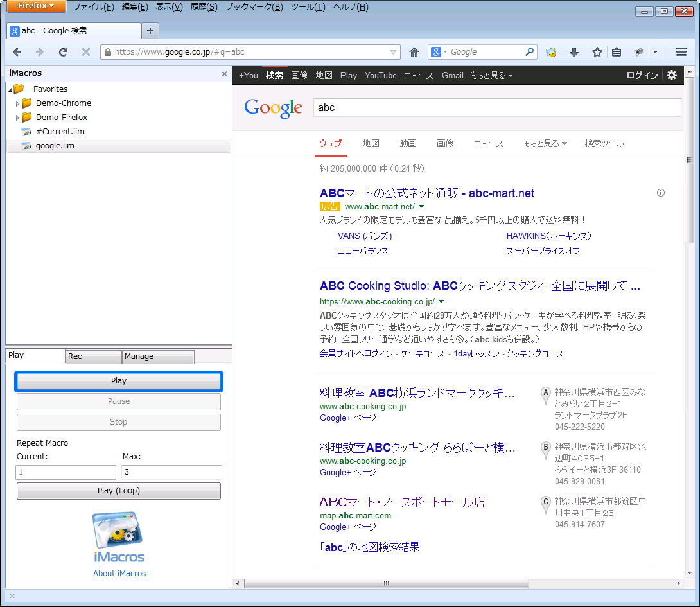Open the ABC Cooking Studio result title
This screenshot has width=700, height=607.
pyautogui.click(x=480, y=285)
